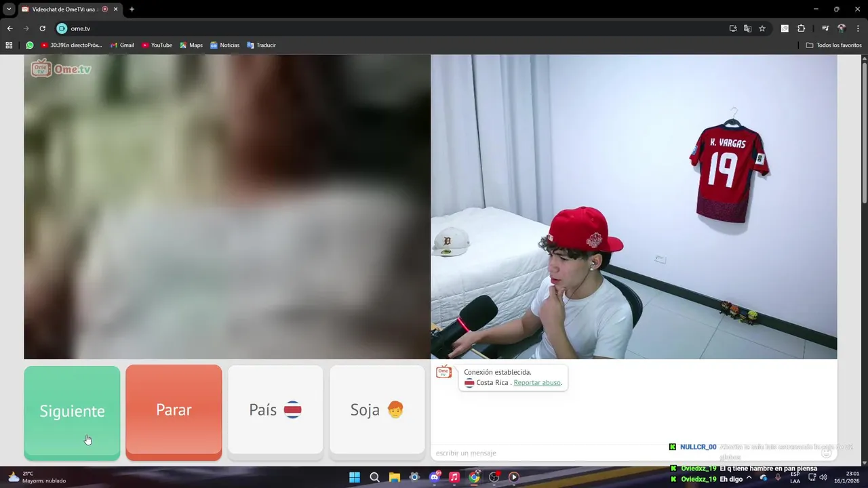This screenshot has height=488, width=868.
Task: Click the green Siguiente button
Action: [x=72, y=412]
